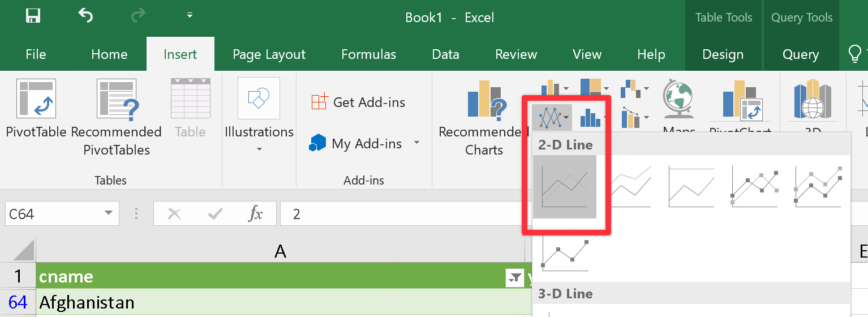Undo the last action
This screenshot has height=317, width=868.
85,16
